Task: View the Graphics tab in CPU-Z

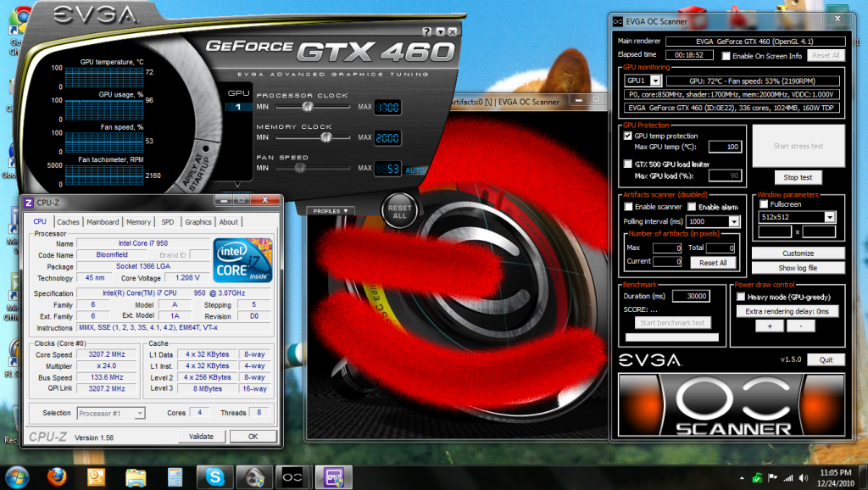Action: click(198, 222)
